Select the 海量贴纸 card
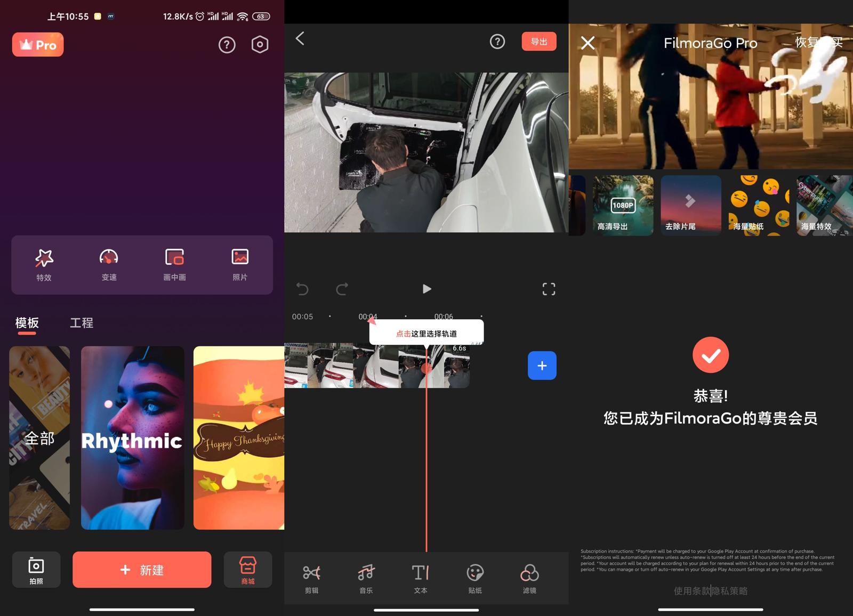The height and width of the screenshot is (616, 853). click(759, 206)
